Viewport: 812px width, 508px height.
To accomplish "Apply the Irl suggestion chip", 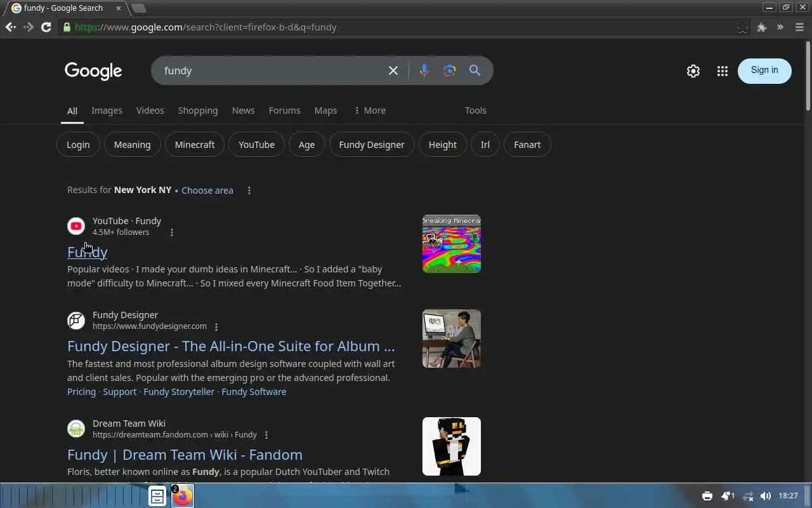I will pyautogui.click(x=485, y=145).
